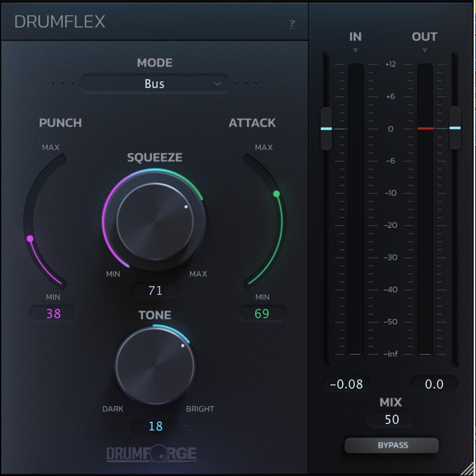Image resolution: width=476 pixels, height=476 pixels.
Task: Click the Drumforge logo
Action: (152, 454)
